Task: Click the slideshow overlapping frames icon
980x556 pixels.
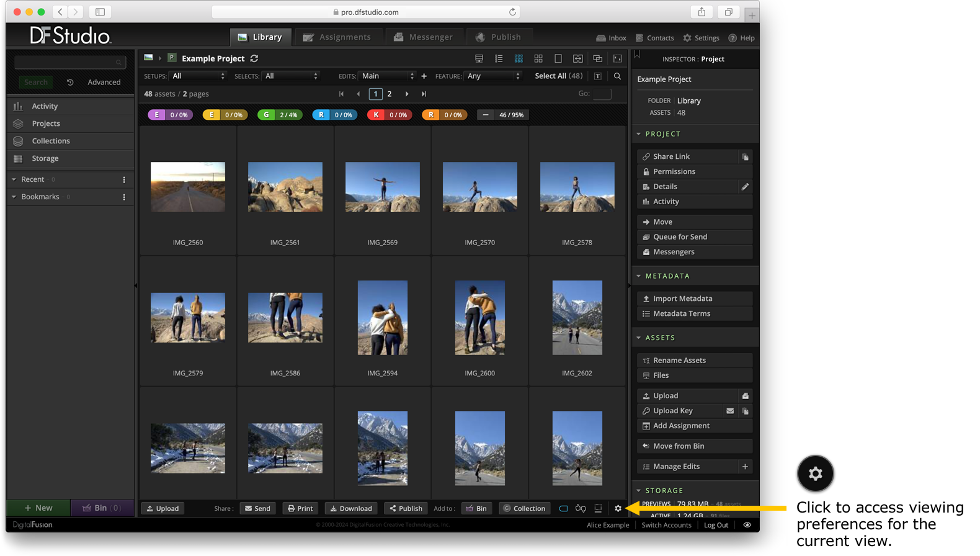Action: click(598, 58)
